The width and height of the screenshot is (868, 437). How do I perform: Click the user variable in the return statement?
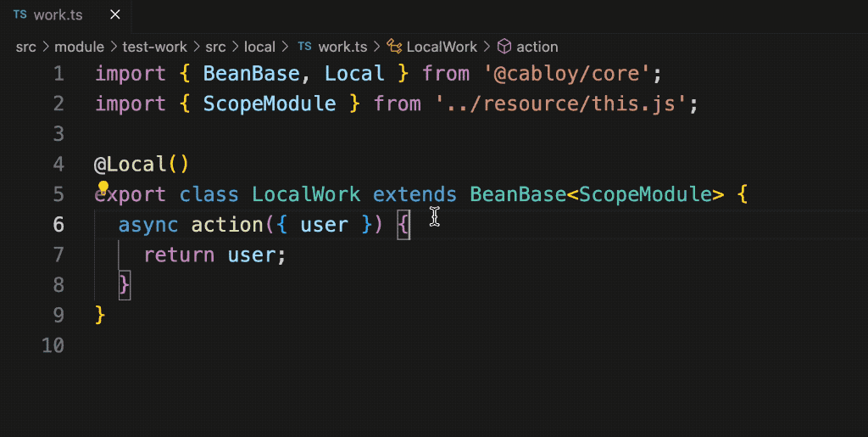tap(251, 255)
